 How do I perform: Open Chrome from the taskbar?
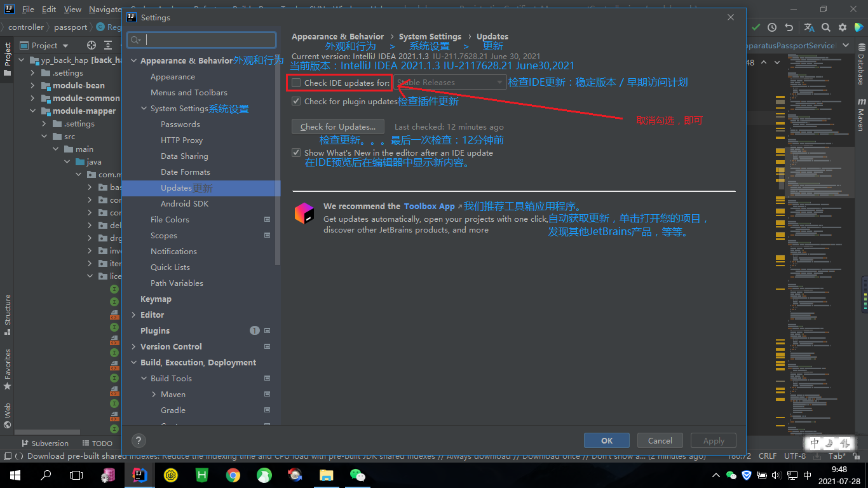pyautogui.click(x=233, y=475)
